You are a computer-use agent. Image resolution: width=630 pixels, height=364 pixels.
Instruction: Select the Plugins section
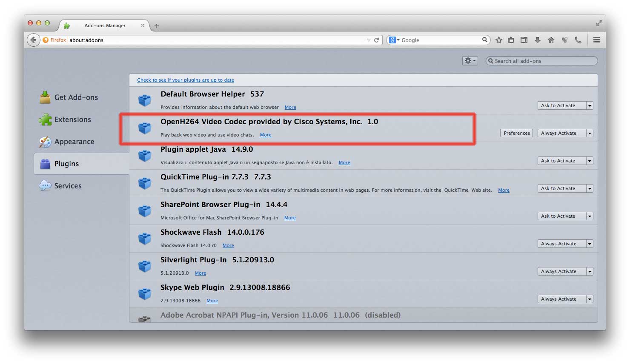pyautogui.click(x=81, y=164)
